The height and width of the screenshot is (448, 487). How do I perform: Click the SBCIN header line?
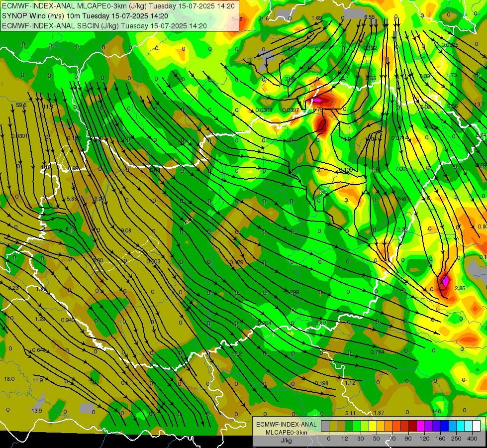point(104,26)
